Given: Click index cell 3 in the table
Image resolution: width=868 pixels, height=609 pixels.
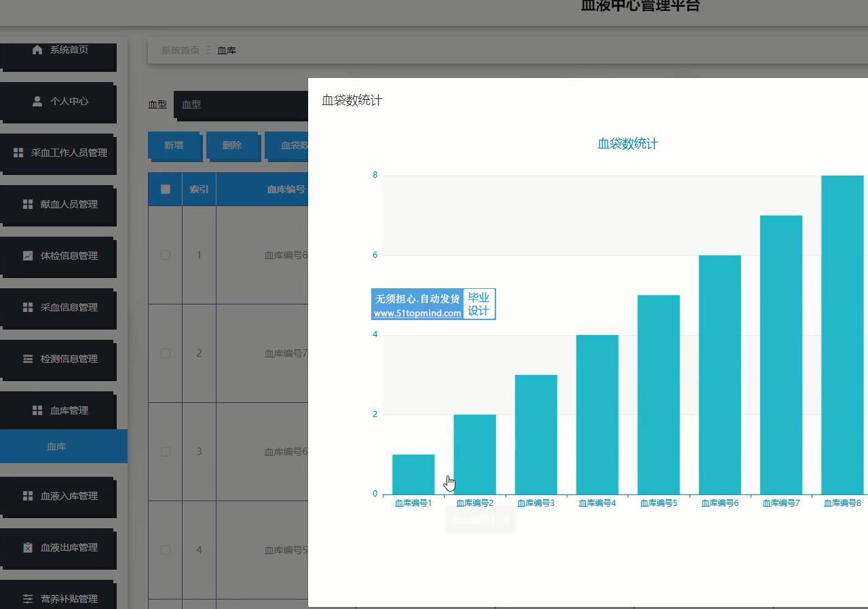Looking at the screenshot, I should [x=199, y=452].
